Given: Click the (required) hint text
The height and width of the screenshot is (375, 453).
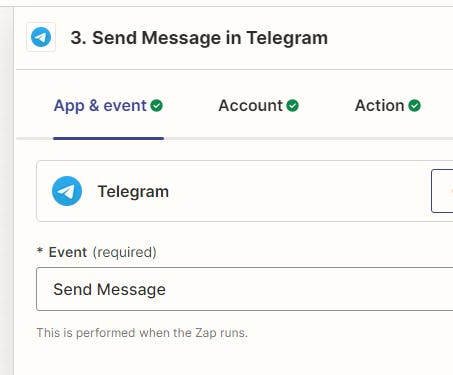Looking at the screenshot, I should pos(125,252).
